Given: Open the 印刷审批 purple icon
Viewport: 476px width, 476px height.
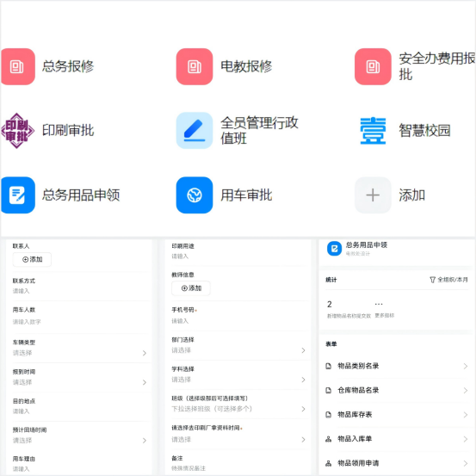Looking at the screenshot, I should [17, 131].
